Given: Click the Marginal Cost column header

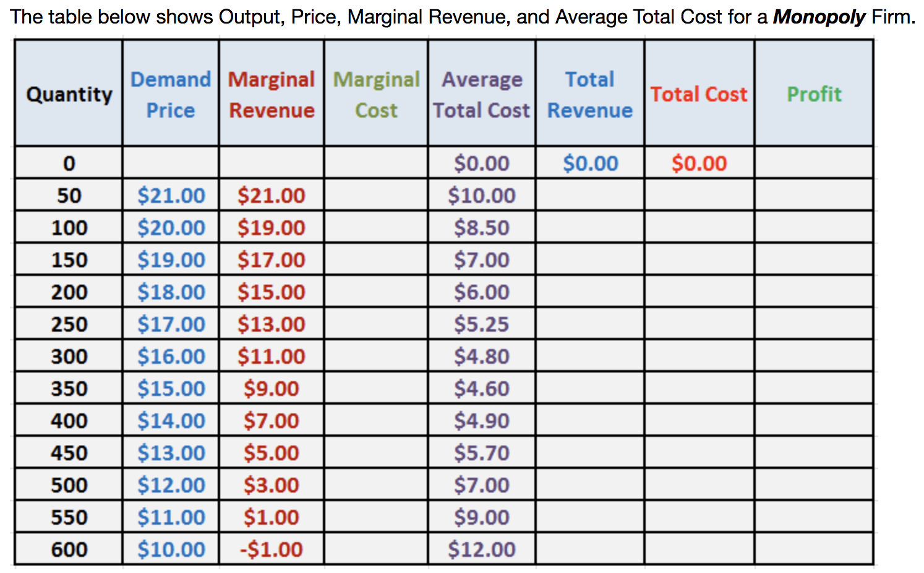Looking at the screenshot, I should (375, 94).
